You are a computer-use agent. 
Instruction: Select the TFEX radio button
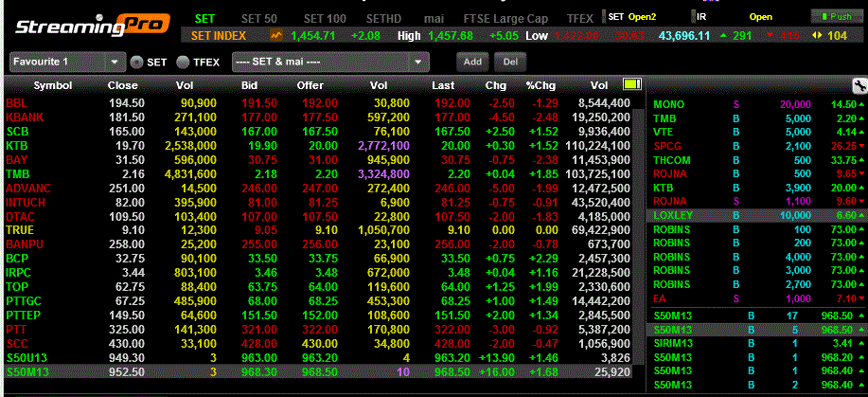[183, 63]
